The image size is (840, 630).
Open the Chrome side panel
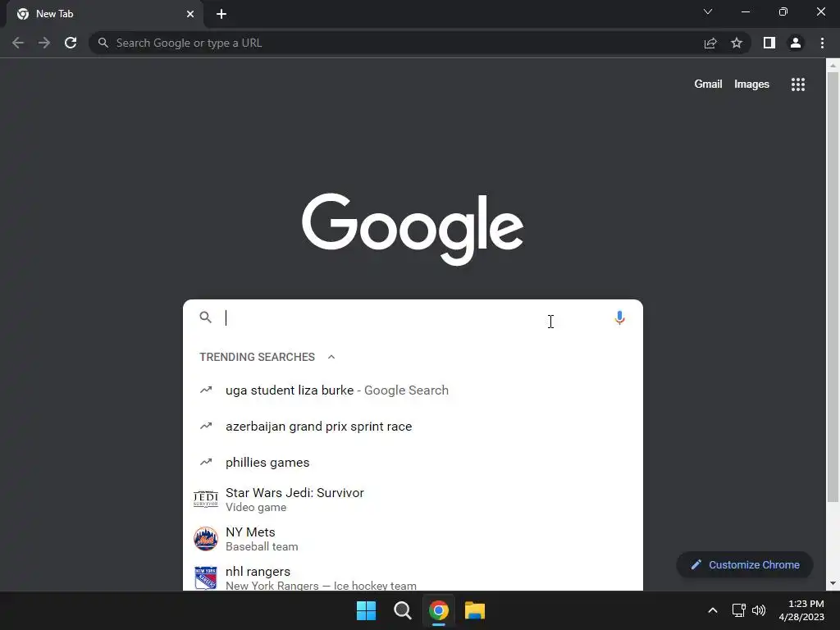coord(769,43)
